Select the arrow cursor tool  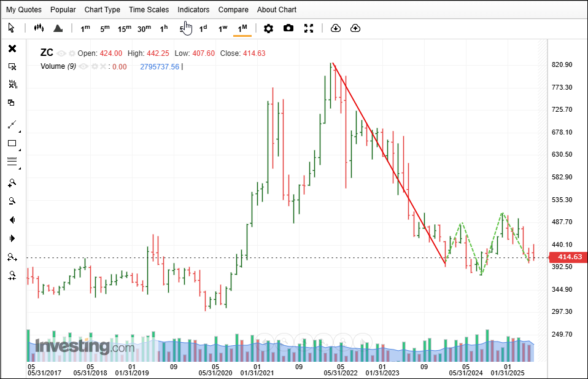(x=11, y=28)
